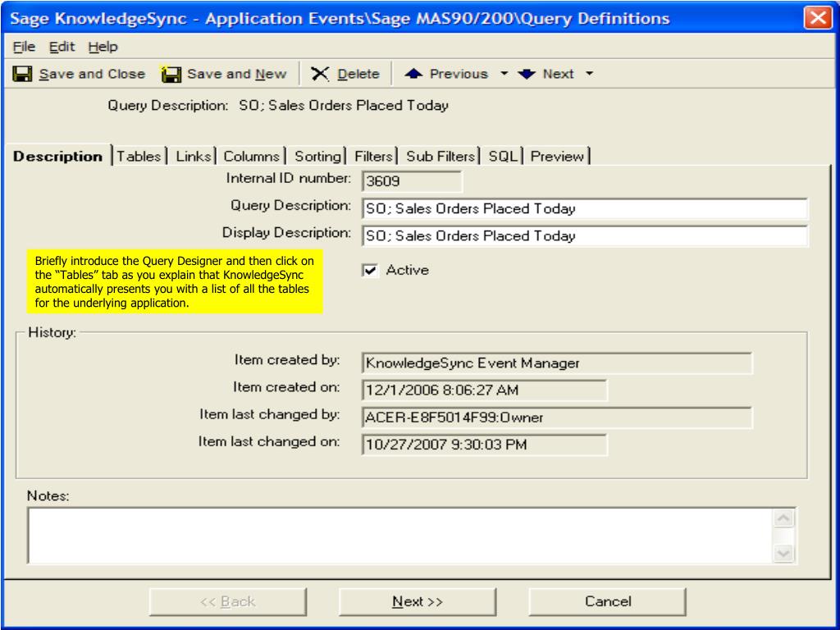Open the File menu
The image size is (840, 630).
[x=24, y=47]
